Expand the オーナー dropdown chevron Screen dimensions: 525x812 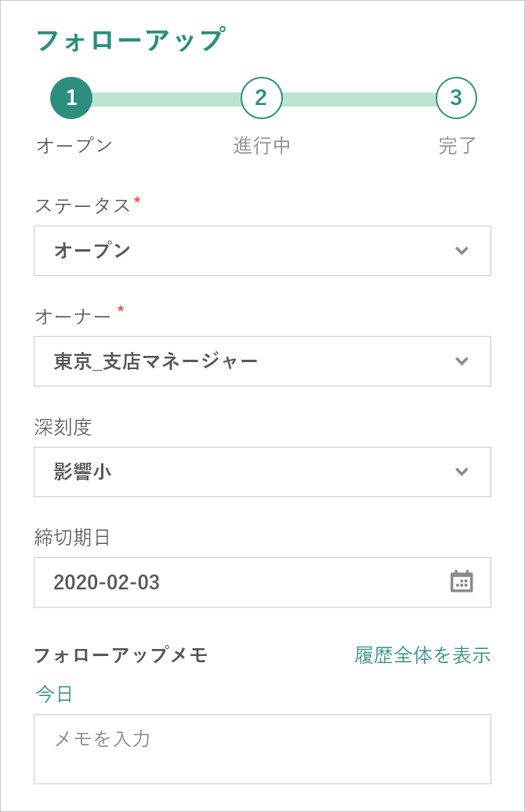click(462, 361)
